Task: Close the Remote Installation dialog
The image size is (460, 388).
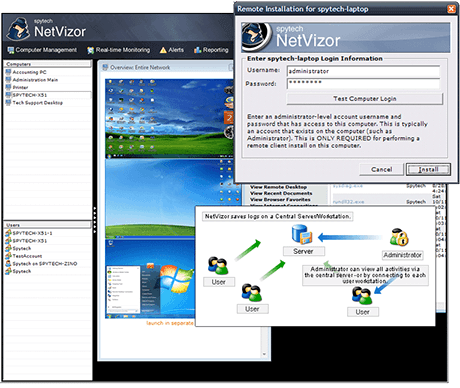Action: [451, 9]
